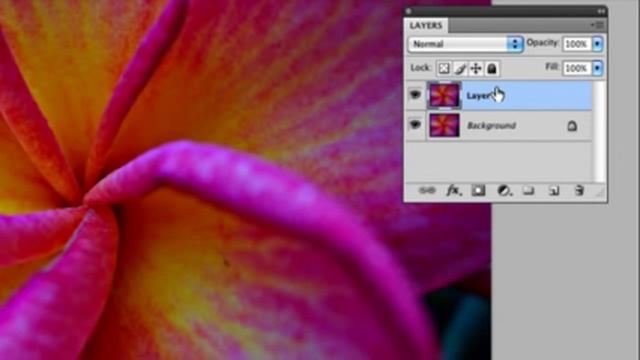Create new fill or adjustment layer
This screenshot has width=640, height=360.
pos(504,191)
